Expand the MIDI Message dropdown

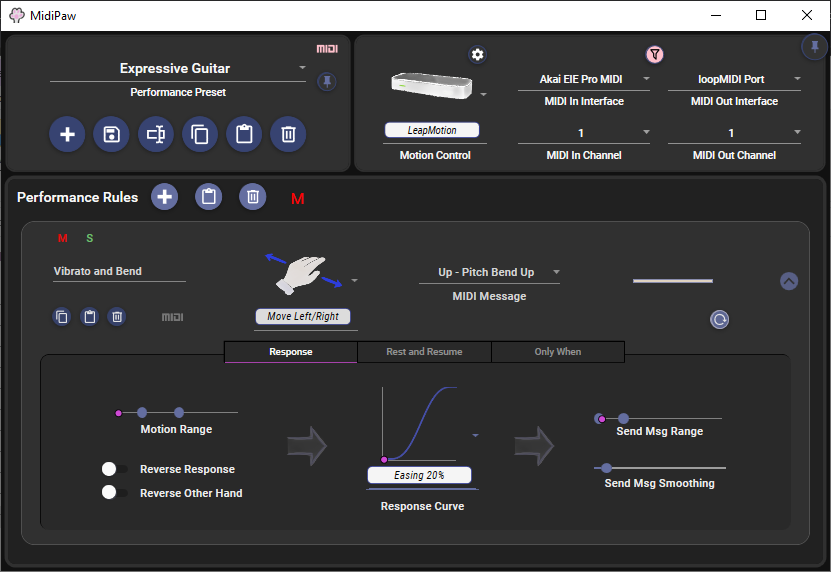pyautogui.click(x=556, y=272)
